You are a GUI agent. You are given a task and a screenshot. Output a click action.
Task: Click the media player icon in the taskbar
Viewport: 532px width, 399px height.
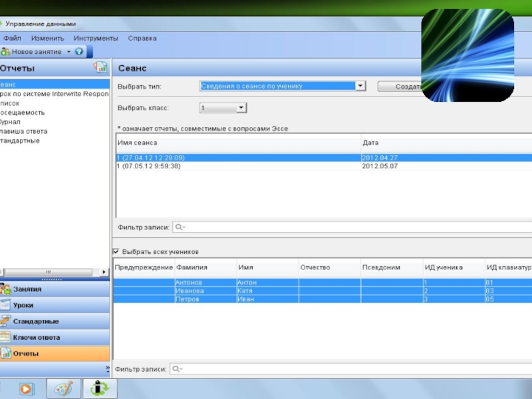point(27,388)
